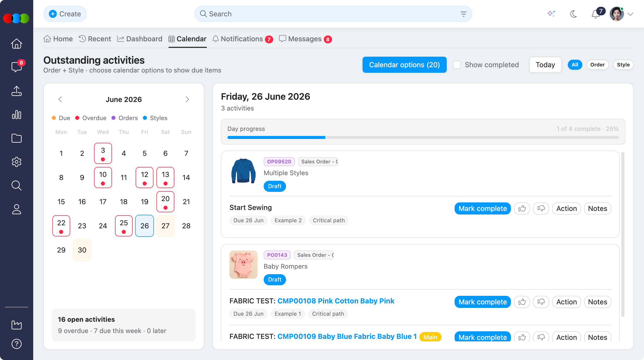Open CMP00108 Pink Cotton Baby Pink link
Image resolution: width=644 pixels, height=360 pixels.
pos(336,301)
